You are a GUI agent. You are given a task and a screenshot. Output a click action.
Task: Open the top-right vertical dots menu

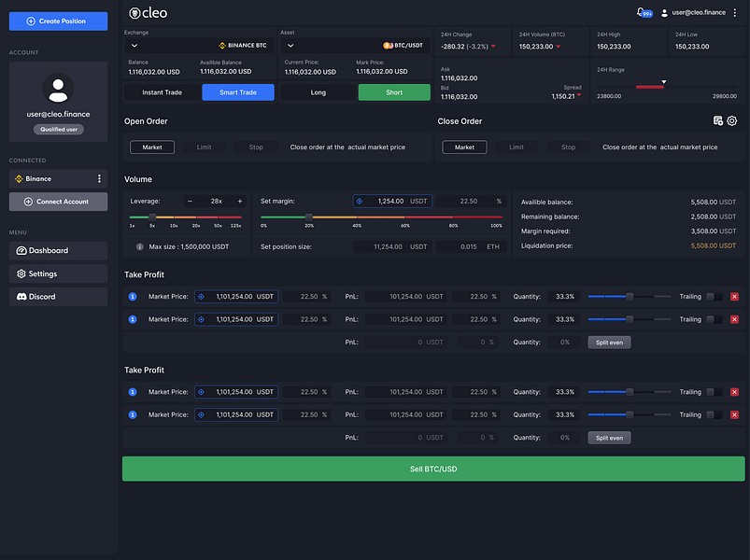point(735,13)
